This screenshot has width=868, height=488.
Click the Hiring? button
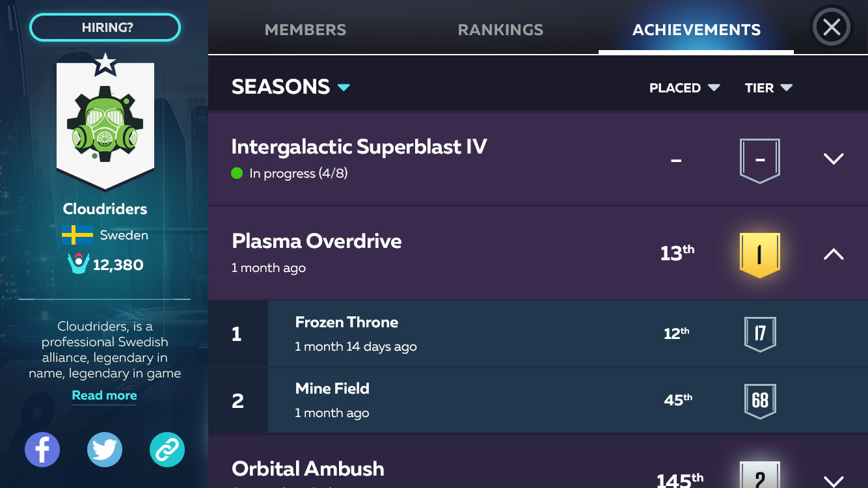click(x=105, y=27)
